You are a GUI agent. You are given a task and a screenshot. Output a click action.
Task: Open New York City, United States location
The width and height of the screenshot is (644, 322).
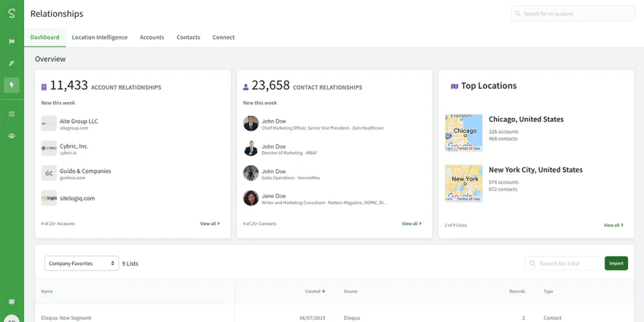tap(535, 170)
